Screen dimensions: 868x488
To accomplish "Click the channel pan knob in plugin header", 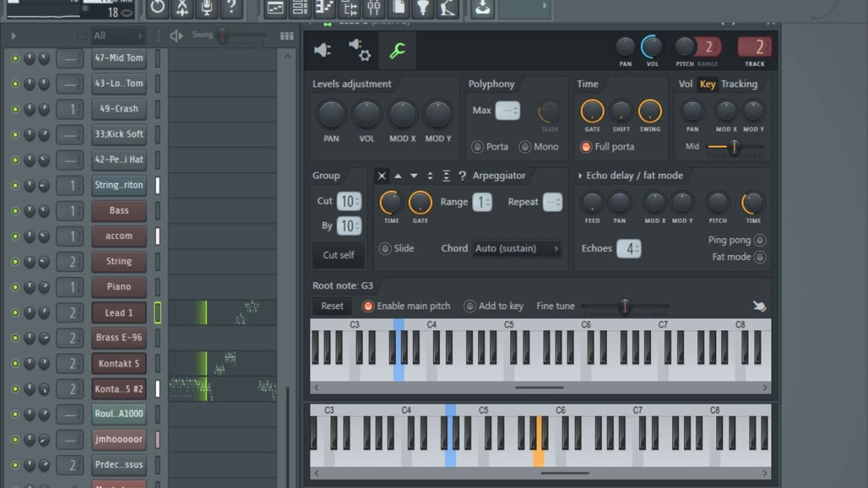I will [625, 47].
